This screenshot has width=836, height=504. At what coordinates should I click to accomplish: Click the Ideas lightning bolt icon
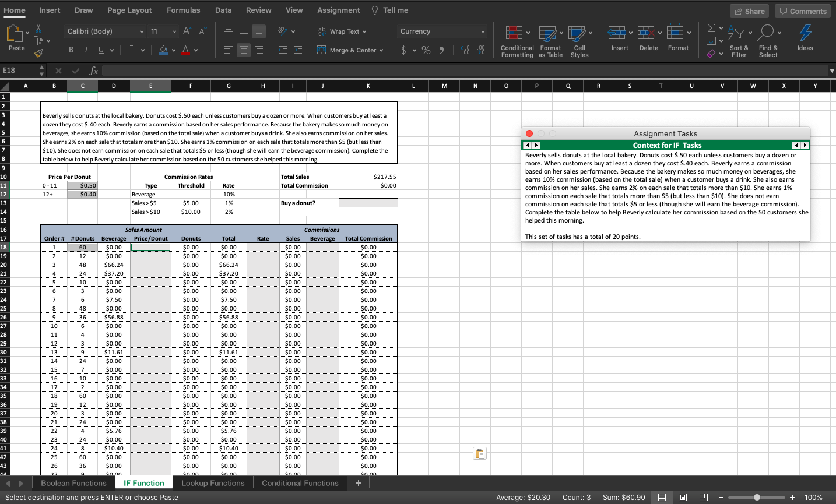805,33
